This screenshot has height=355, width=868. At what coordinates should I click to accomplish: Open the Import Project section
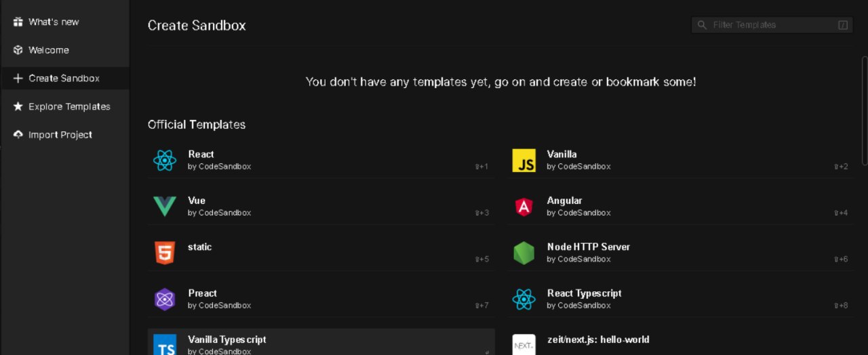pos(65,134)
